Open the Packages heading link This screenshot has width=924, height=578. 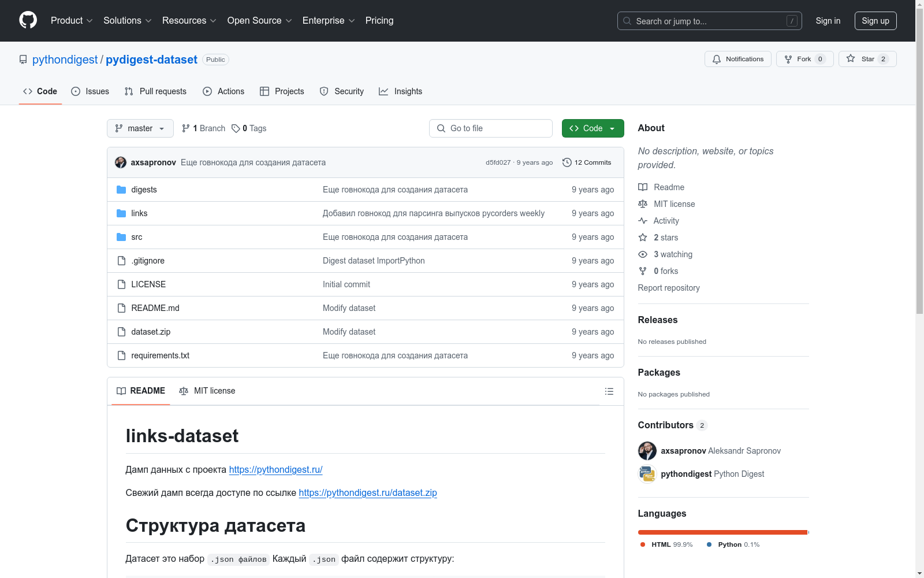[659, 372]
